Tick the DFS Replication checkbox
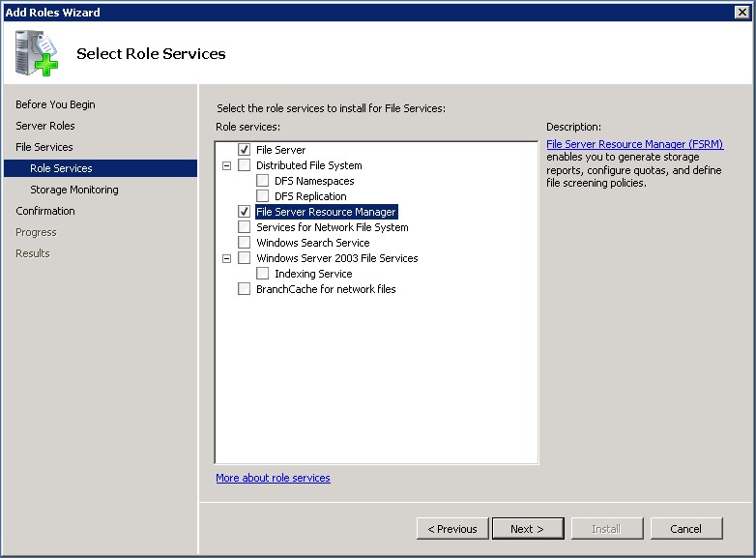The width and height of the screenshot is (756, 558). pos(263,196)
